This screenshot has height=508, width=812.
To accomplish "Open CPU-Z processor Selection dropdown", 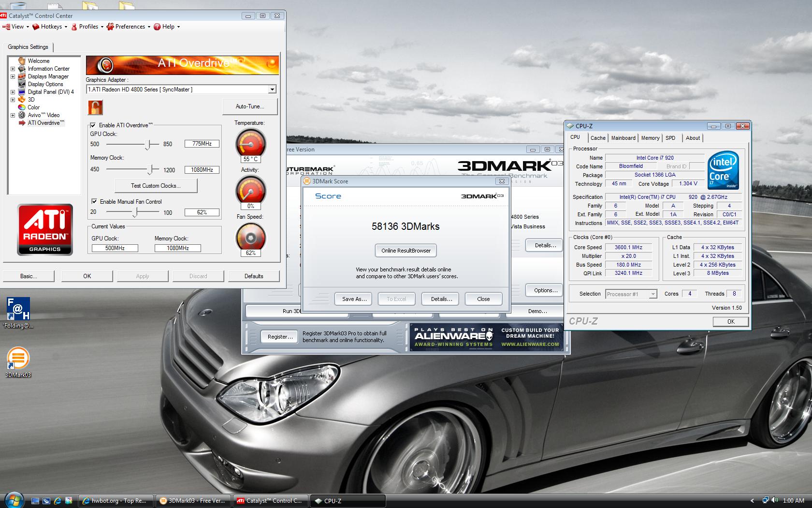I will click(653, 294).
